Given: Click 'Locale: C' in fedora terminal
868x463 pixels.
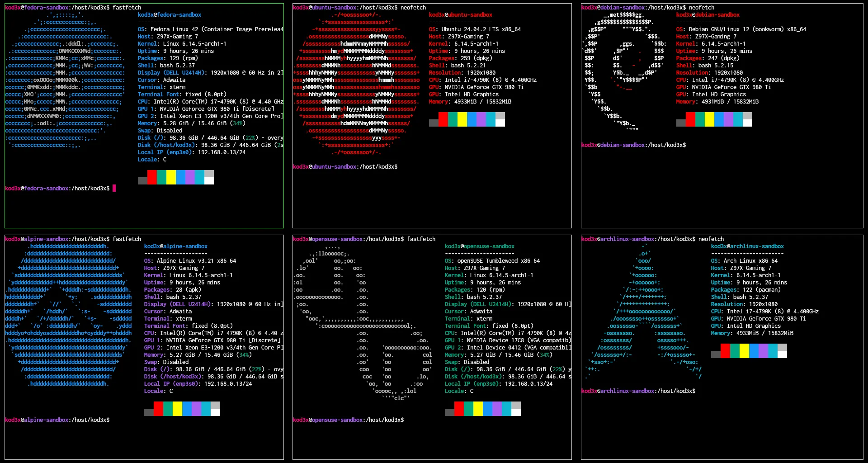Looking at the screenshot, I should click(x=152, y=160).
